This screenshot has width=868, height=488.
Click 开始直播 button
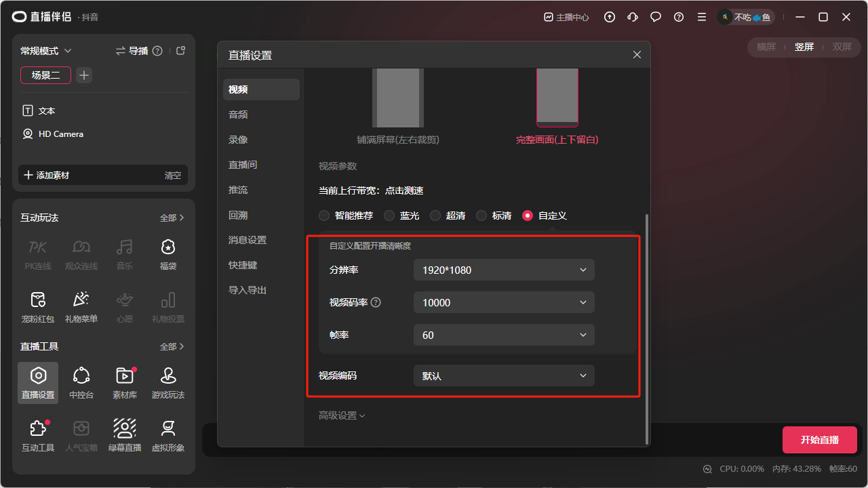point(819,440)
